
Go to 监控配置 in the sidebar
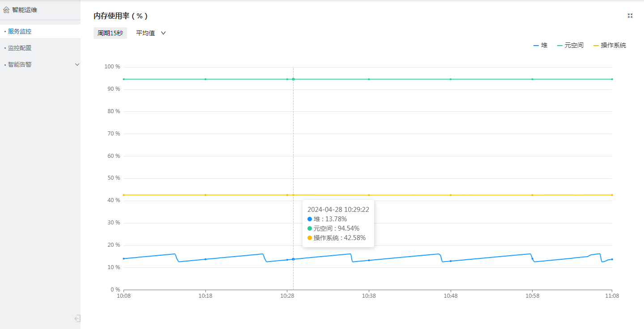tap(20, 48)
